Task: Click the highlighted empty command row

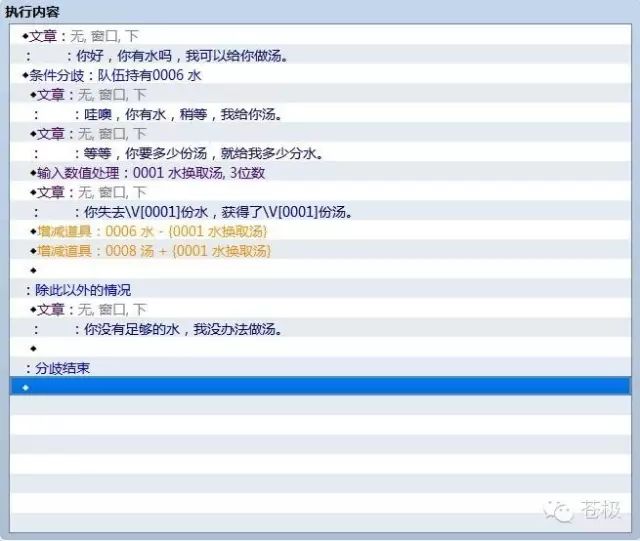Action: tap(320, 387)
